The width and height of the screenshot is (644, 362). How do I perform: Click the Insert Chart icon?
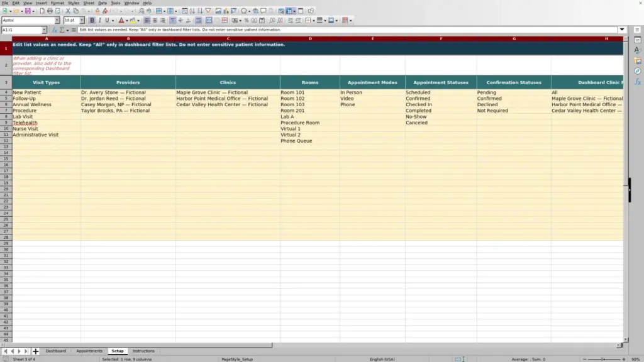226,11
